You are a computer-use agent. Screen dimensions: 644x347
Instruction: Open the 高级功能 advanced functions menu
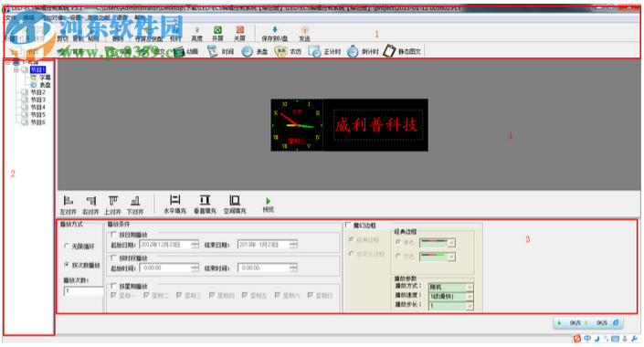click(99, 17)
